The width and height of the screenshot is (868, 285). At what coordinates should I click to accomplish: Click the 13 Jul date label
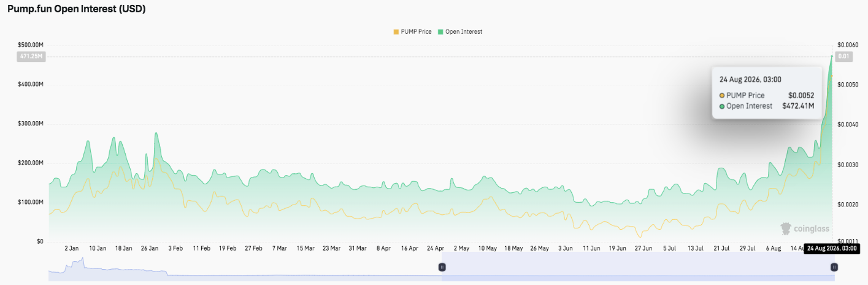[x=695, y=249]
